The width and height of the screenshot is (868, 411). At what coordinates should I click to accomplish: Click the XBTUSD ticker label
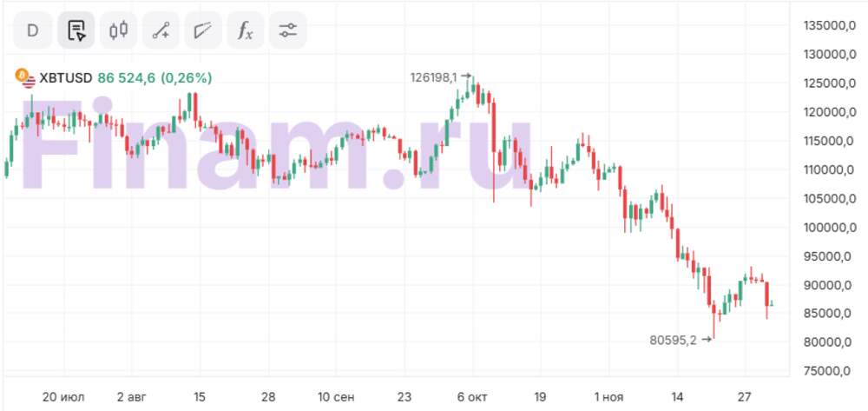tap(66, 78)
